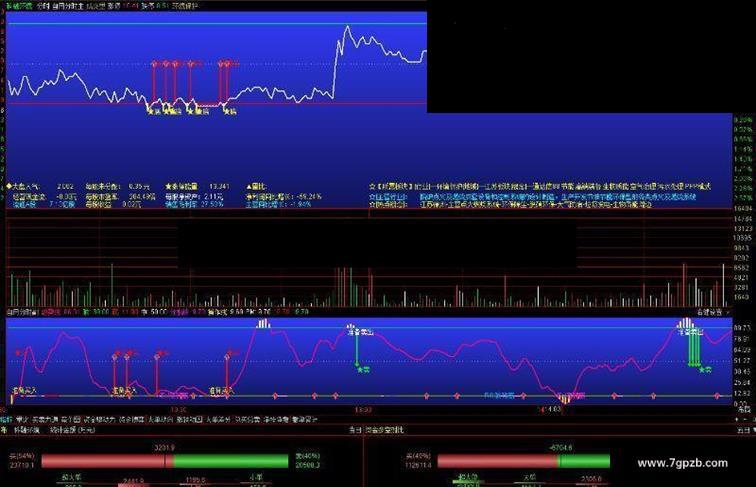This screenshot has width=756, height=487.
Task: Click the 自用分时主 indicator name
Action: [68, 6]
